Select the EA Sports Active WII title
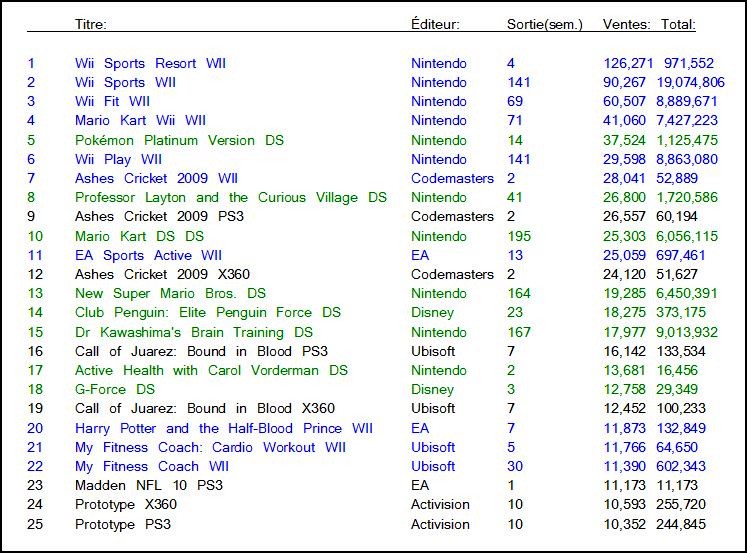 (148, 256)
